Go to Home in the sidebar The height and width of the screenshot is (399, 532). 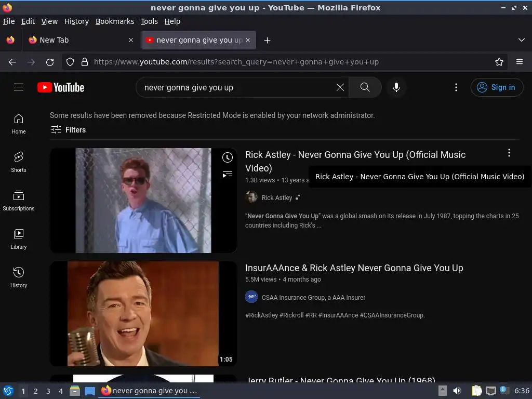[19, 124]
